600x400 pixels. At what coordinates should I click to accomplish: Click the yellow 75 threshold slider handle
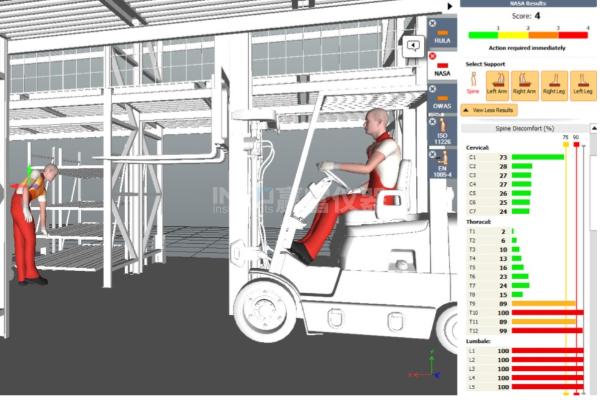pos(565,144)
